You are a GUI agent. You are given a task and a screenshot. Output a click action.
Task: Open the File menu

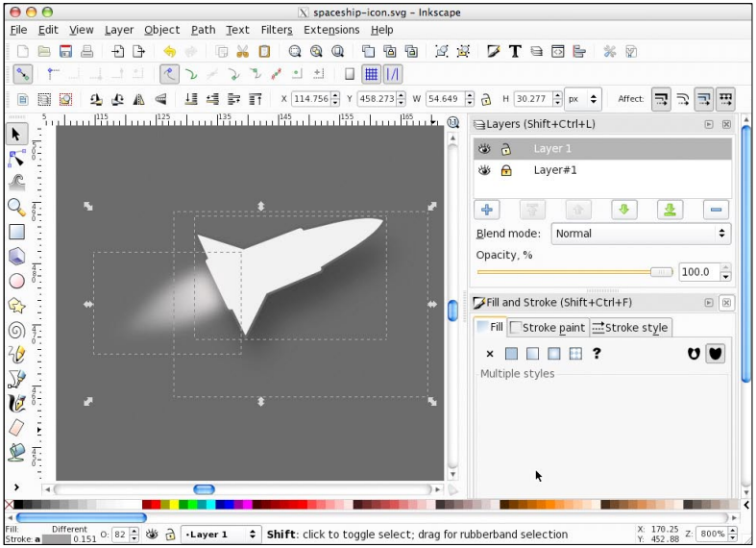pos(18,30)
